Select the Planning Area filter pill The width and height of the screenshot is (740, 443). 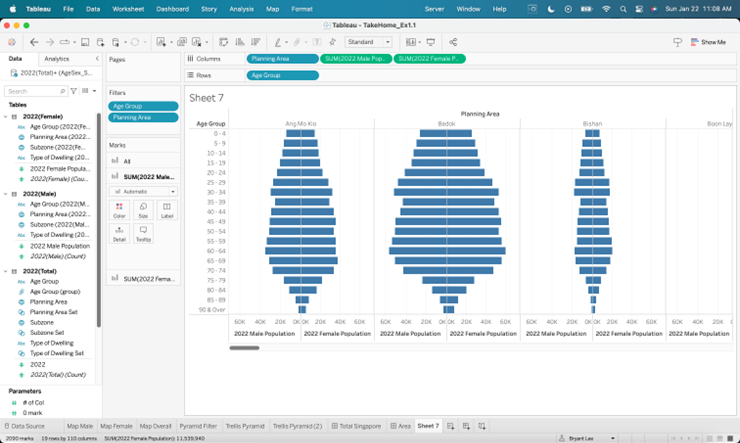pos(143,117)
